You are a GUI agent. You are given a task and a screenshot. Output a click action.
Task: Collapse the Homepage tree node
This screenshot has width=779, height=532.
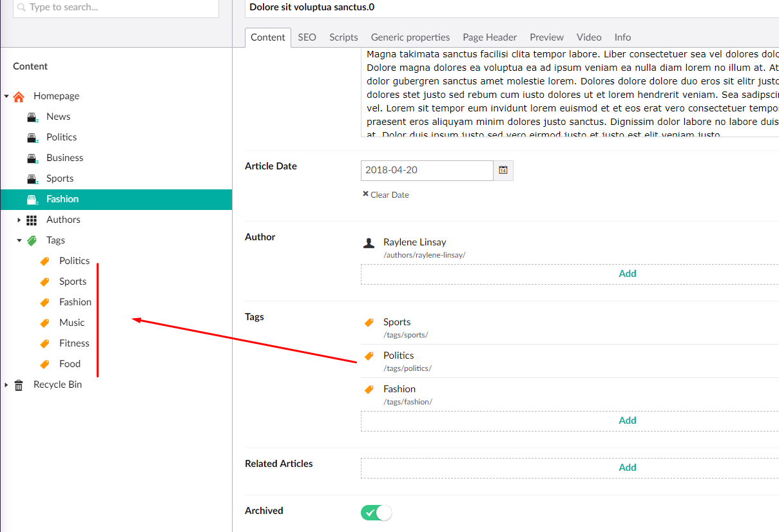tap(6, 96)
